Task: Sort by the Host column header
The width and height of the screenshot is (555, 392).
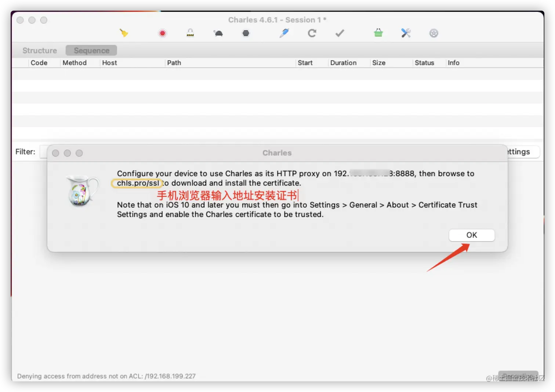Action: click(x=109, y=63)
